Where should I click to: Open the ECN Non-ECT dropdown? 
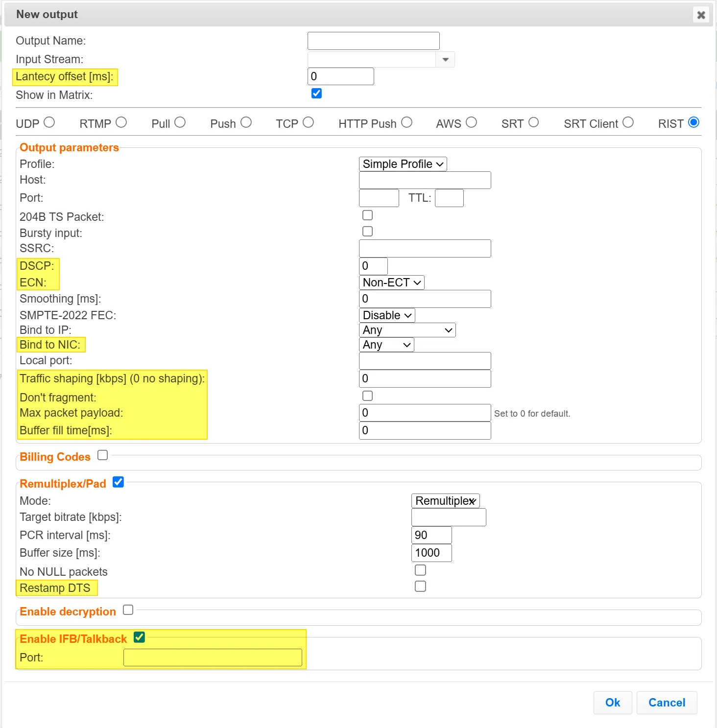(x=391, y=282)
